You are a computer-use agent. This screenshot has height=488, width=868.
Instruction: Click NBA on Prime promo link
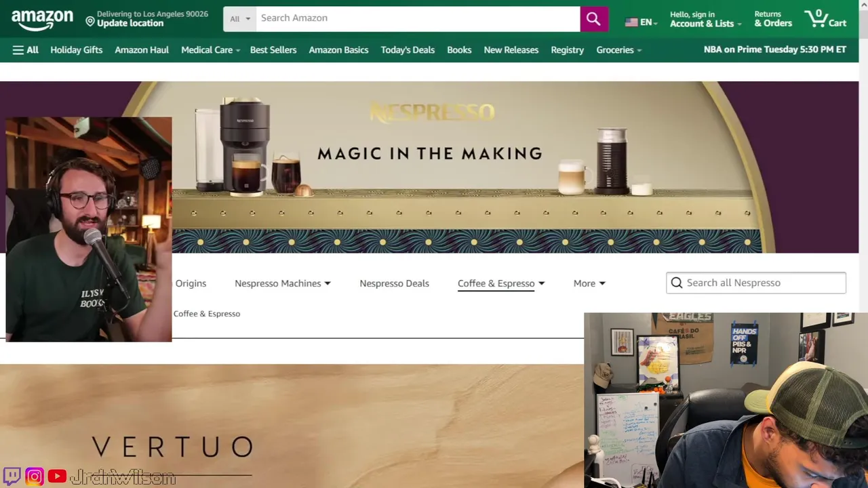pos(775,49)
